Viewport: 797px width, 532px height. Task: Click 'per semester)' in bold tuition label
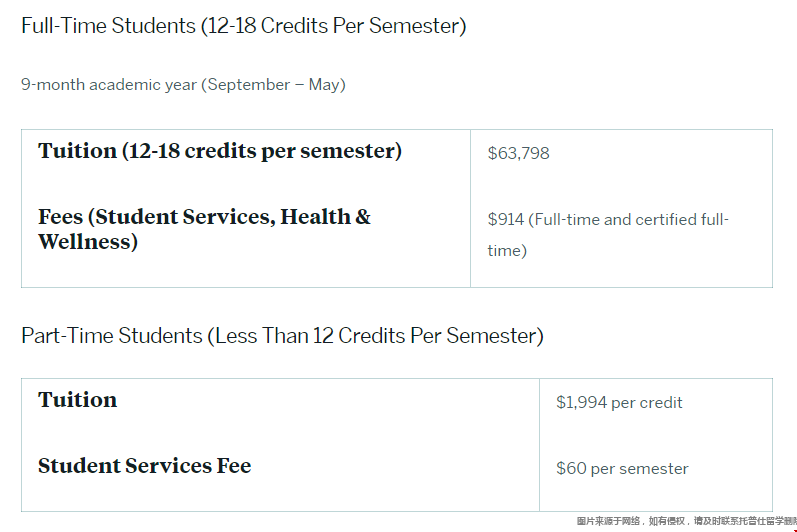tap(331, 151)
